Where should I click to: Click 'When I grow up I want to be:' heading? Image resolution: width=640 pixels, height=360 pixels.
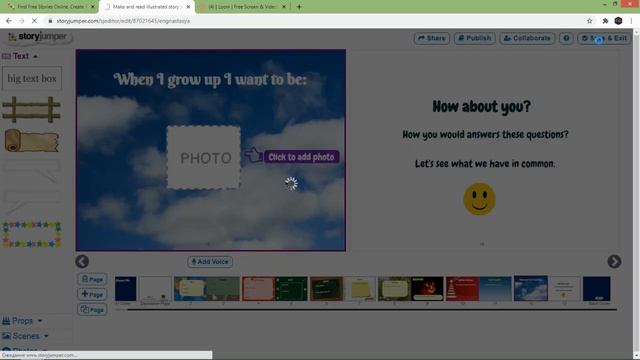210,79
